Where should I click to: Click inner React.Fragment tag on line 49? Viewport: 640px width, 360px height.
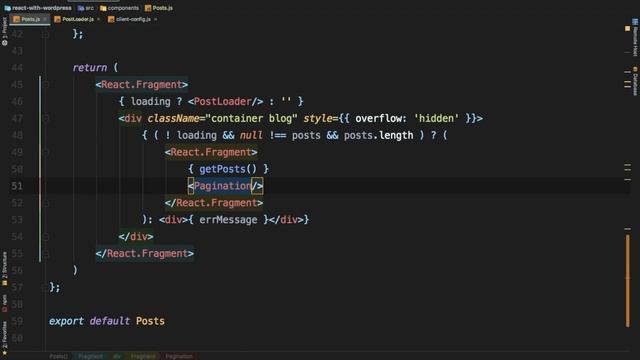click(211, 152)
